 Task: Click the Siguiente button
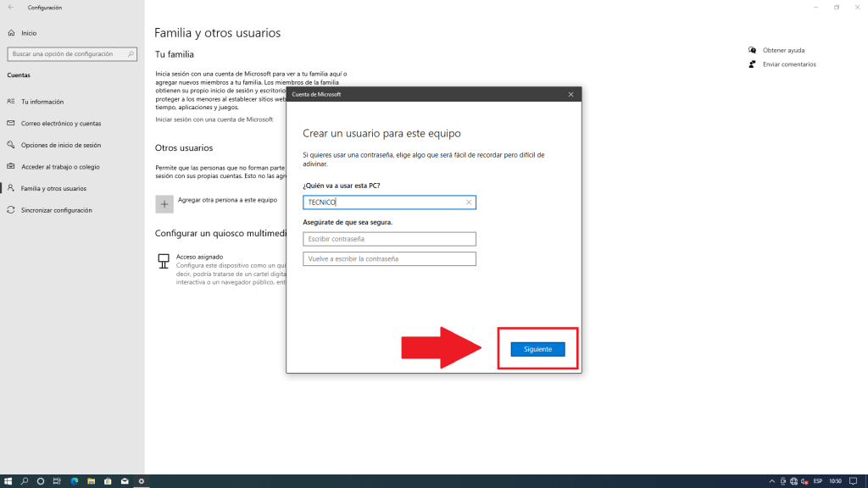537,349
